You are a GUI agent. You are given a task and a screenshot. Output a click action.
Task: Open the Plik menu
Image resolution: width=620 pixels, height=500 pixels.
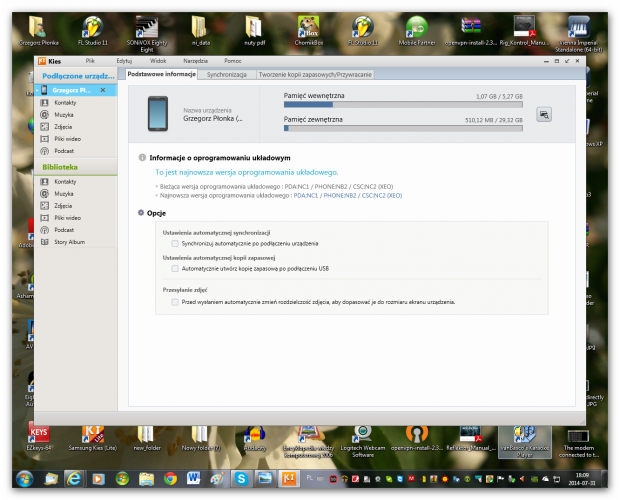90,61
